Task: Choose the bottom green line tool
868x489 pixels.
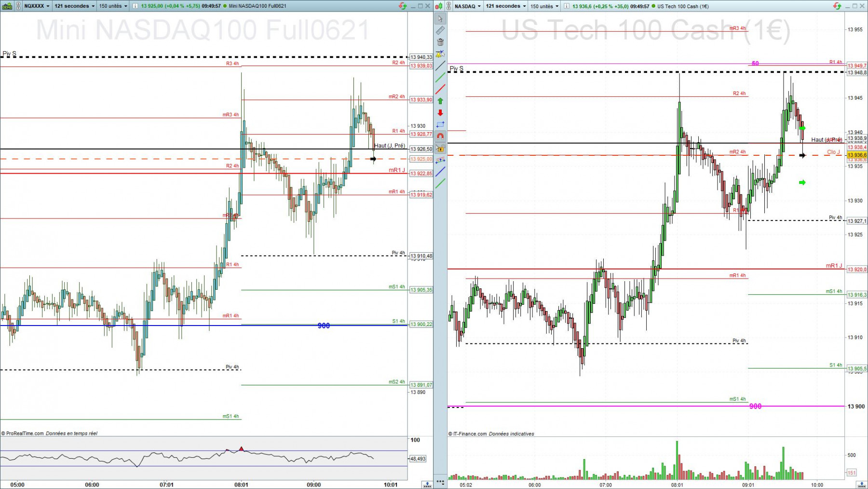Action: [440, 183]
